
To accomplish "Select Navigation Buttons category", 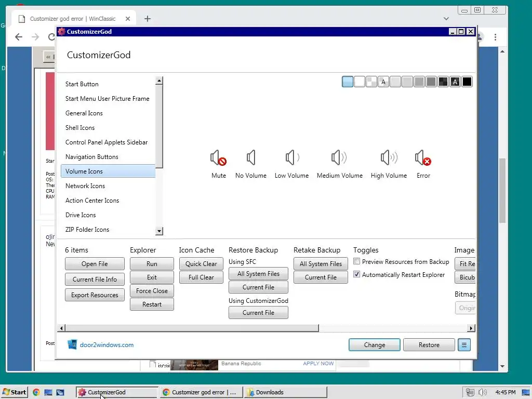I will coord(108,157).
